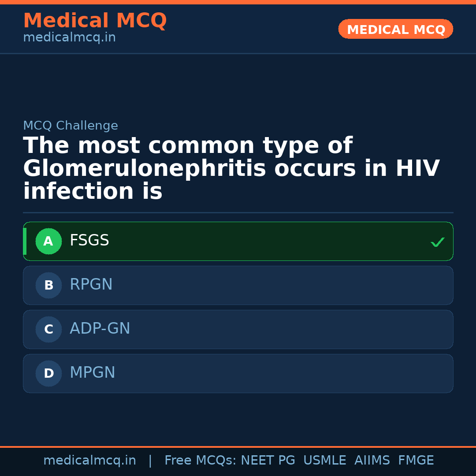The width and height of the screenshot is (476, 476).
Task: Click the orange MEDICAL MCQ badge button
Action: [396, 29]
